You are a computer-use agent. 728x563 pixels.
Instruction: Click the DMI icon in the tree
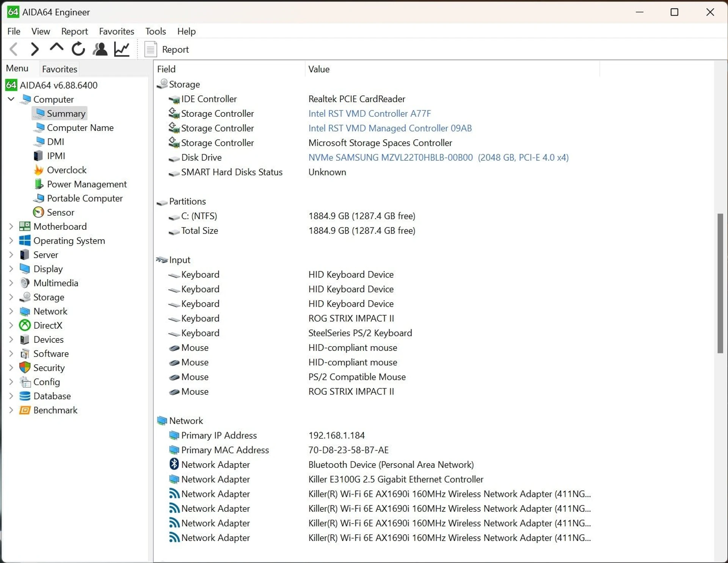pyautogui.click(x=39, y=142)
